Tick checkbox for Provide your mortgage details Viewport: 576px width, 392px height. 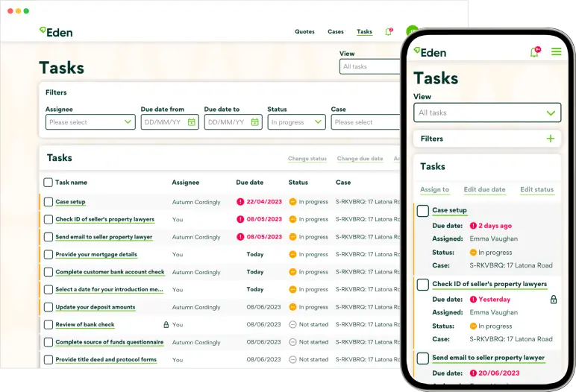coord(48,254)
